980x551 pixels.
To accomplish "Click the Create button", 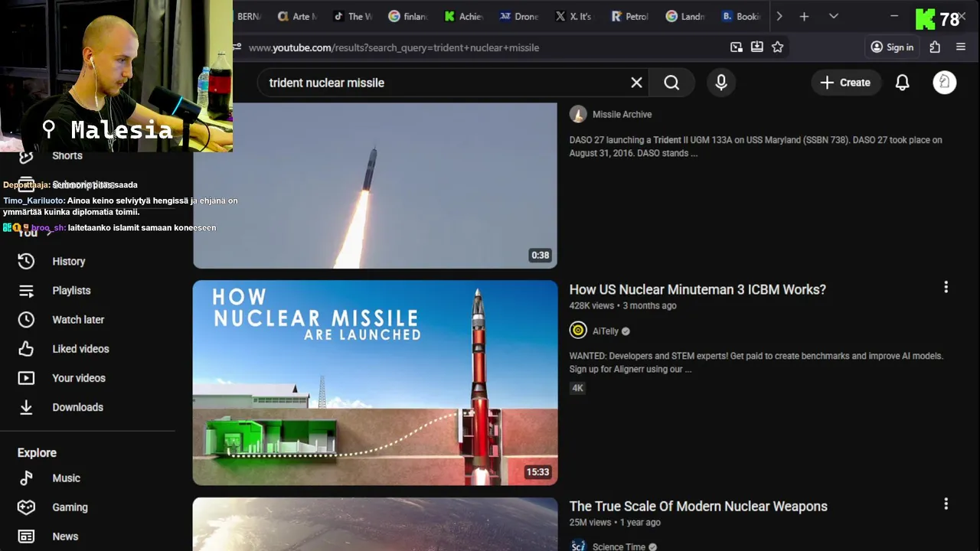I will (846, 83).
